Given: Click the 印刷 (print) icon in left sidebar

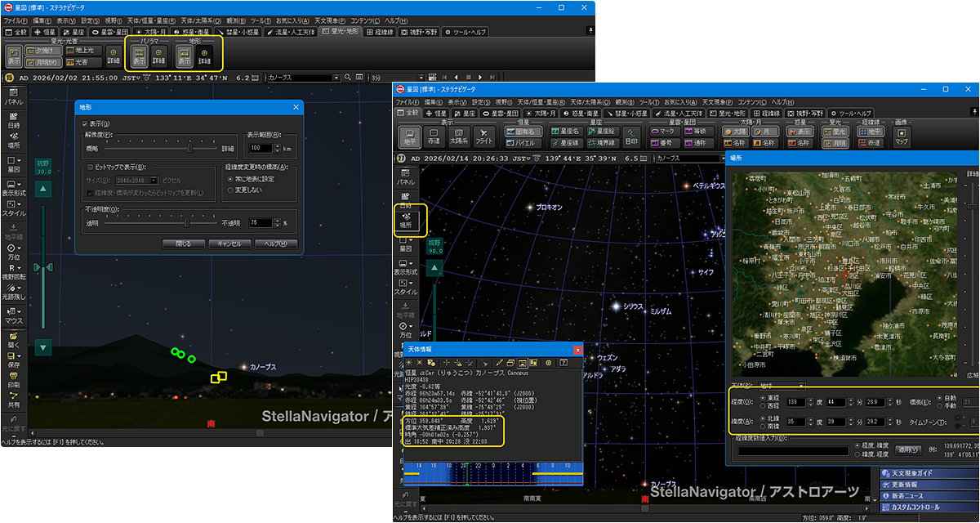Looking at the screenshot, I should click(x=14, y=380).
